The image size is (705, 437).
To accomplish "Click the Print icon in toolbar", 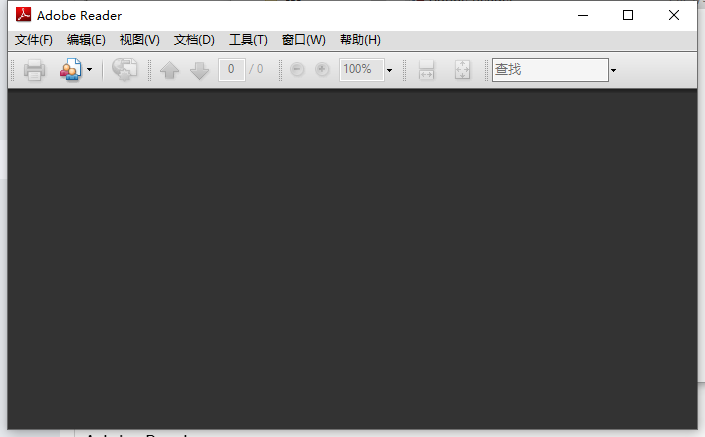I will pos(34,70).
